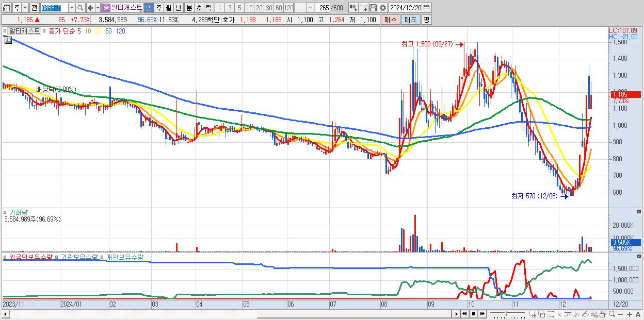Click the window-with-grid layout icon
The image size is (644, 320).
533,314
